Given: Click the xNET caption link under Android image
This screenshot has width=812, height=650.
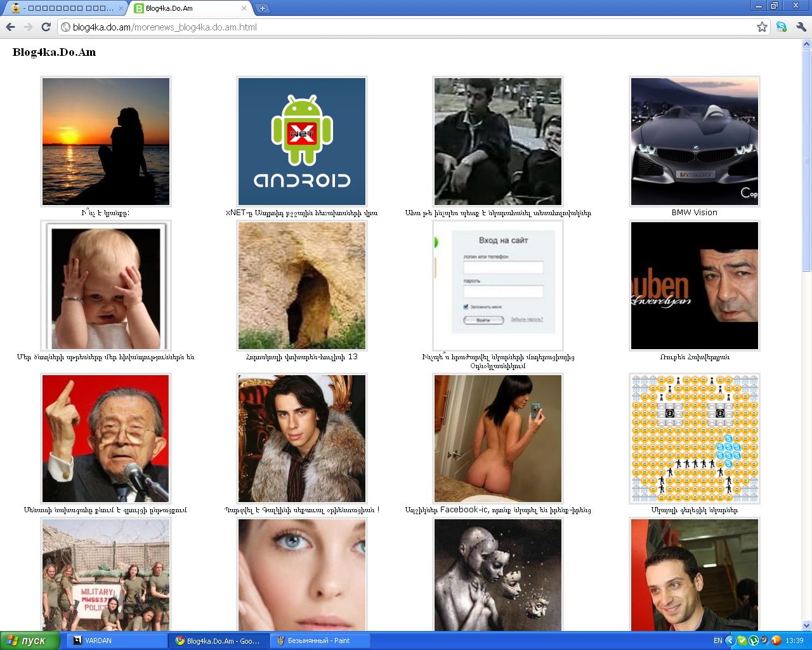Looking at the screenshot, I should coord(302,213).
